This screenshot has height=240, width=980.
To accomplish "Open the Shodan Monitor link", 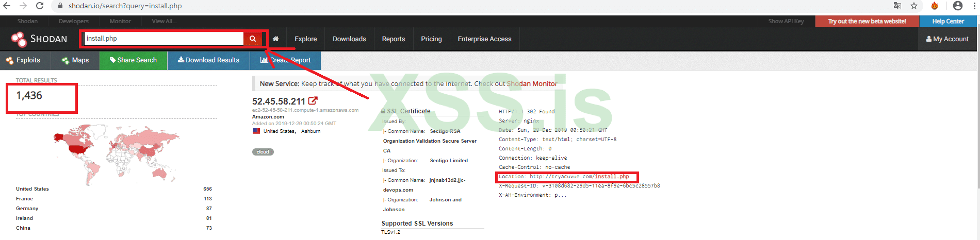I will pos(532,83).
